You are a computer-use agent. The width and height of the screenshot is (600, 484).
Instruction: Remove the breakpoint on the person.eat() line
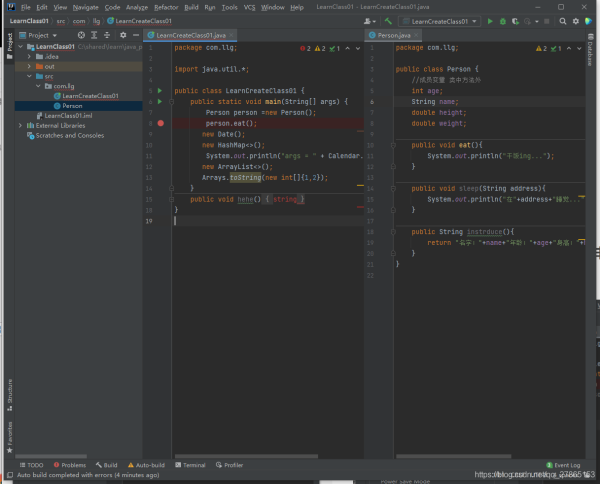(x=160, y=123)
